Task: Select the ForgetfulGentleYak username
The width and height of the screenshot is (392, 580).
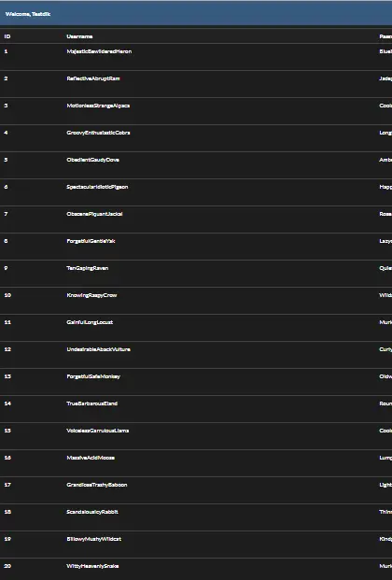Action: (x=91, y=241)
